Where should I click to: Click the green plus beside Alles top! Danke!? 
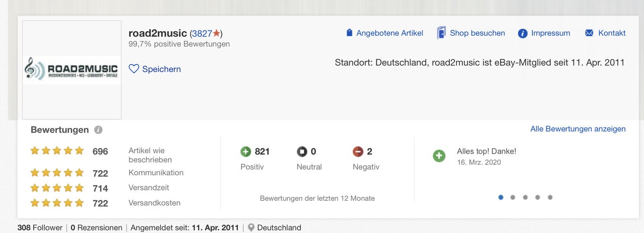point(439,156)
